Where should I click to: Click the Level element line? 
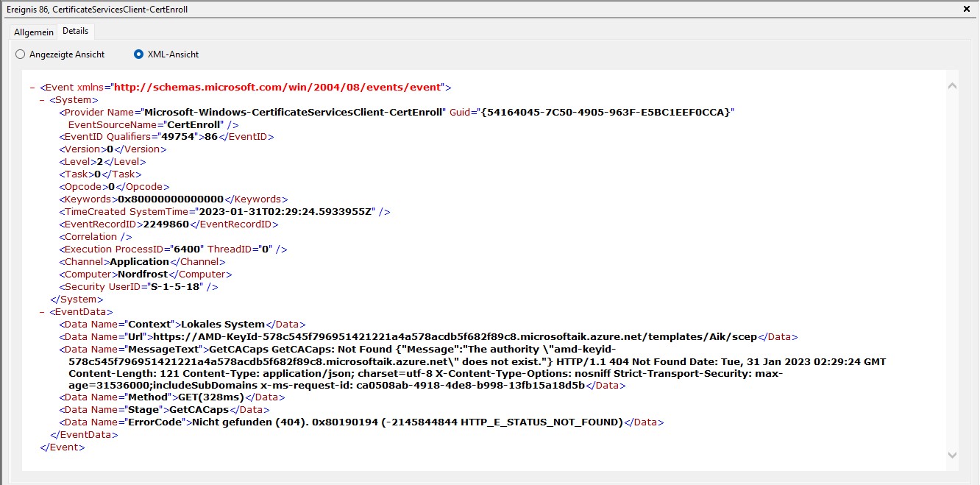pyautogui.click(x=102, y=162)
